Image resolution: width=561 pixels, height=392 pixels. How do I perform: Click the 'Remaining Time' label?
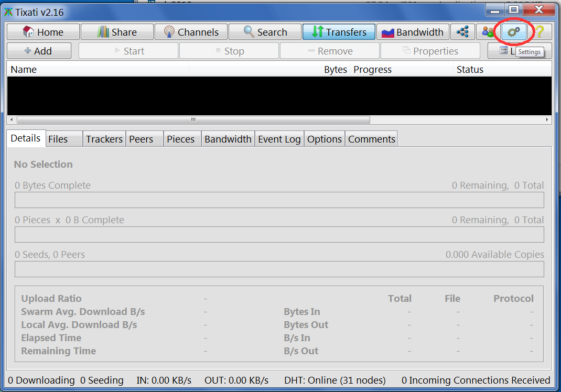click(58, 351)
